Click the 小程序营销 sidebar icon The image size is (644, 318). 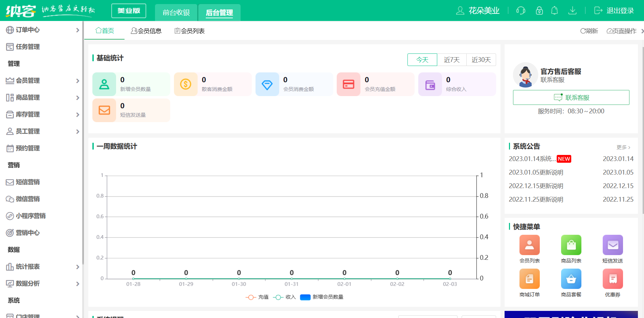[10, 216]
